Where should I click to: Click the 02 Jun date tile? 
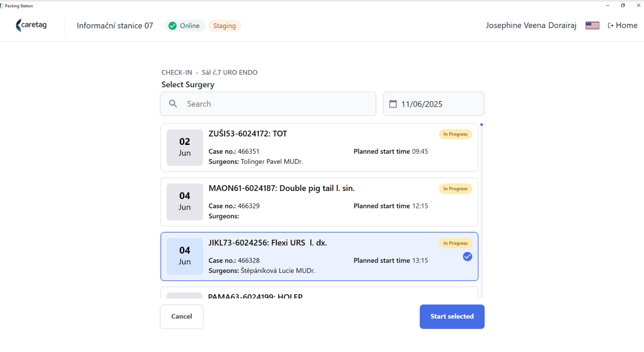click(185, 148)
